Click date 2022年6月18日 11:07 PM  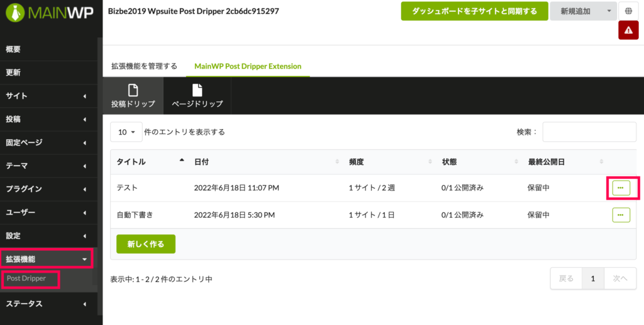click(236, 188)
